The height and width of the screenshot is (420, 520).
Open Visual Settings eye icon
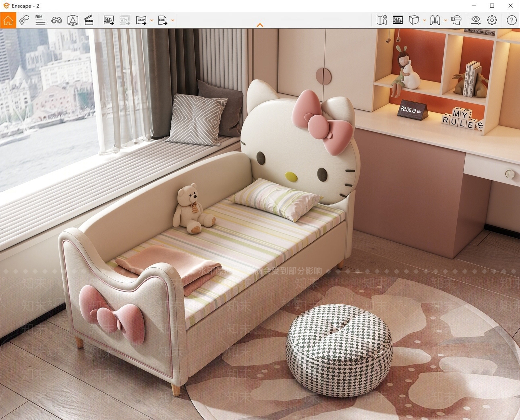[476, 20]
